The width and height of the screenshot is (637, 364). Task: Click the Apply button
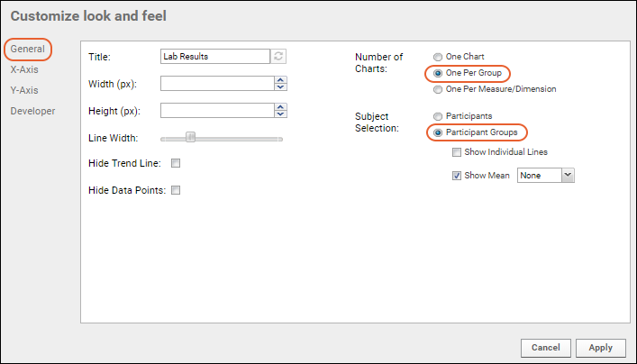[x=600, y=348]
